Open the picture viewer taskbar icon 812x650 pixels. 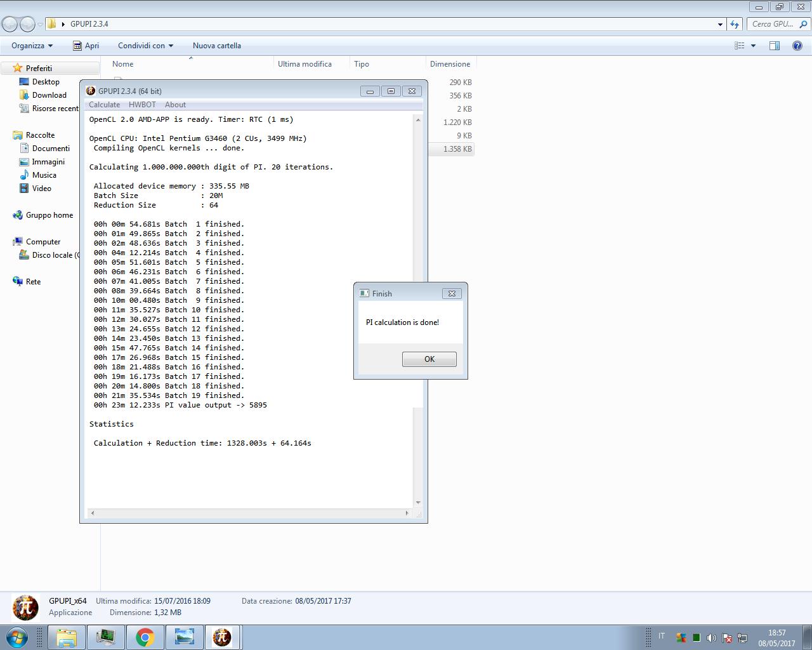coord(184,637)
